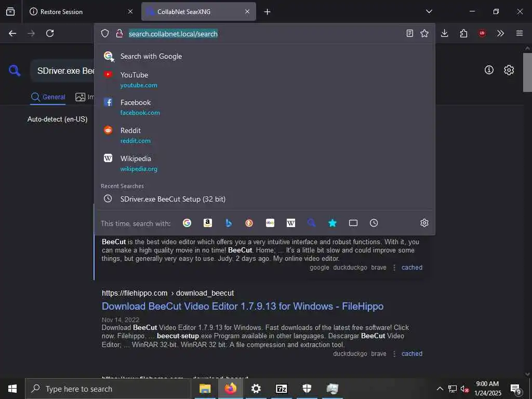Screen dimensions: 532x399
Task: Click the site connection padlock icon
Action: coord(119,33)
